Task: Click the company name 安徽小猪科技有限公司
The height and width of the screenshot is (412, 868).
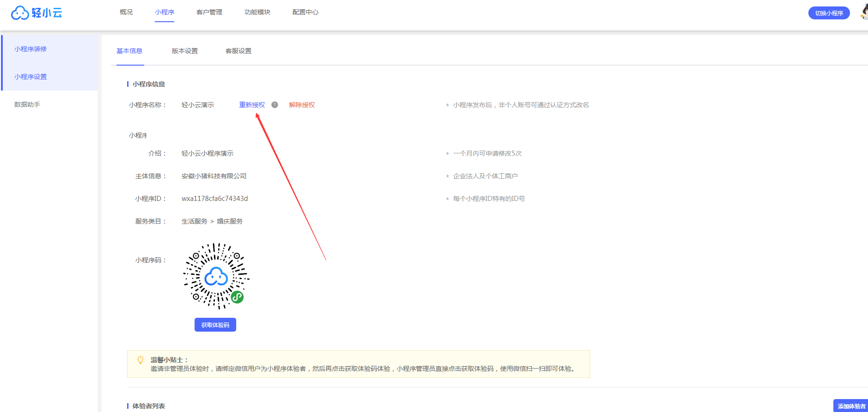Action: (214, 176)
